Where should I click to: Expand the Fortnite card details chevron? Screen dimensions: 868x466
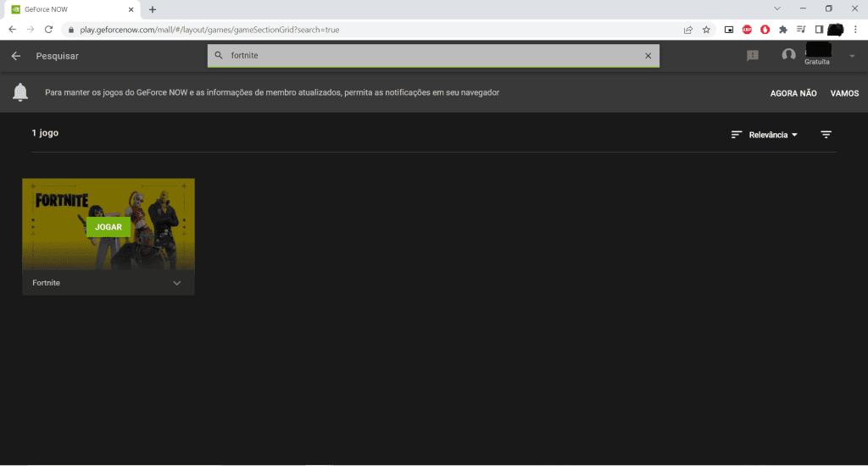177,283
